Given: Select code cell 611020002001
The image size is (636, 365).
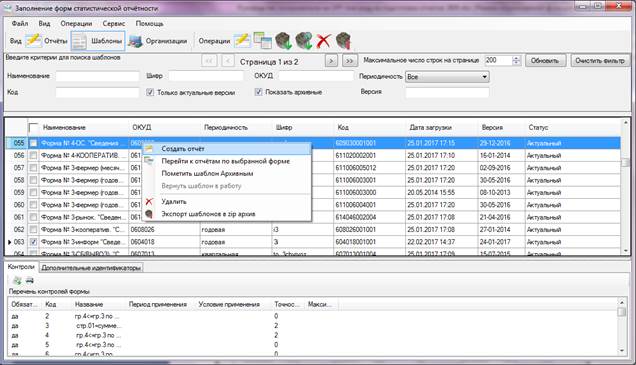Looking at the screenshot, I should tap(369, 155).
